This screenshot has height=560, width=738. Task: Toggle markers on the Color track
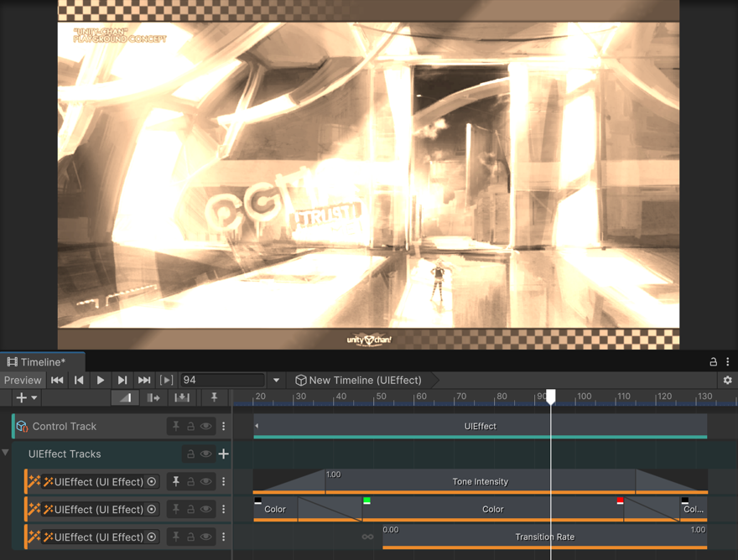click(175, 509)
